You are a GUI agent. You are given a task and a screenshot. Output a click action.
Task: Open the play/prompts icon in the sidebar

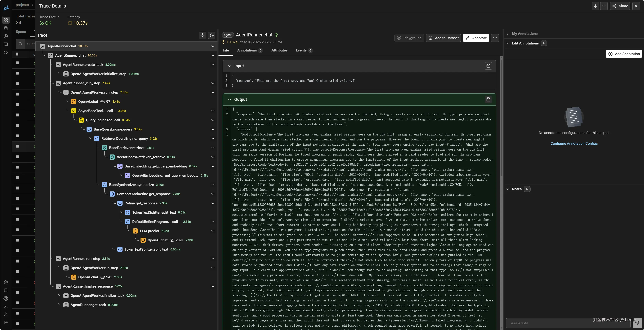point(6,36)
